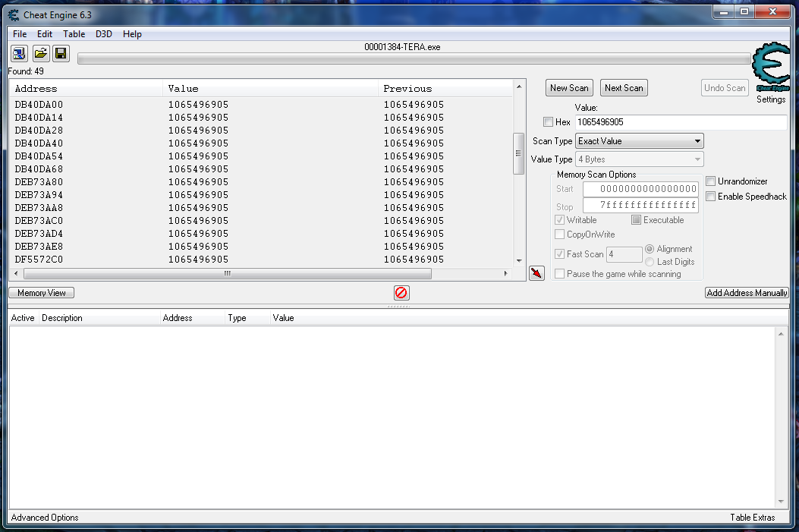This screenshot has height=532, width=799.
Task: Open the D3D menu
Action: pyautogui.click(x=103, y=34)
